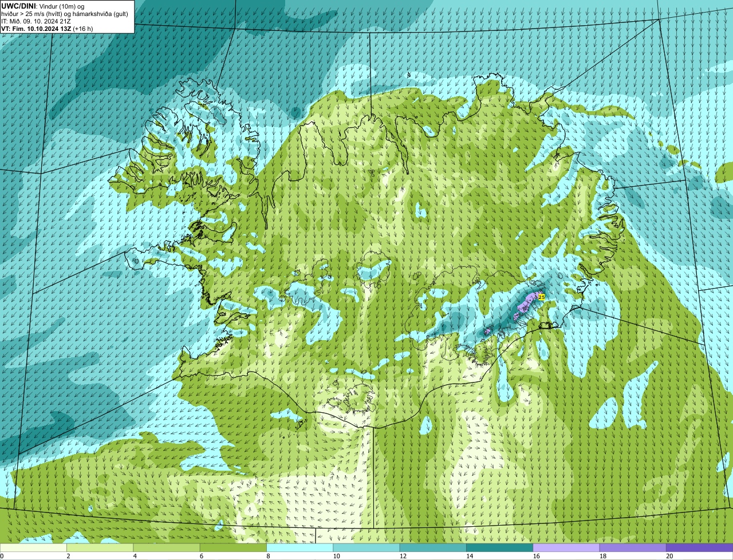
Task: Click legend scale label '8'
Action: coord(268,556)
